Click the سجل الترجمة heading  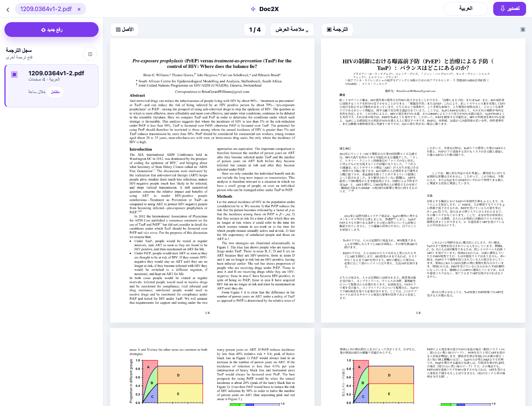[19, 50]
